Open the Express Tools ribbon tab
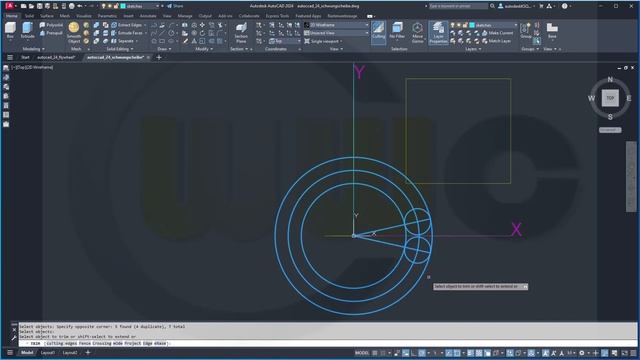This screenshot has height=360, width=640. pyautogui.click(x=277, y=16)
